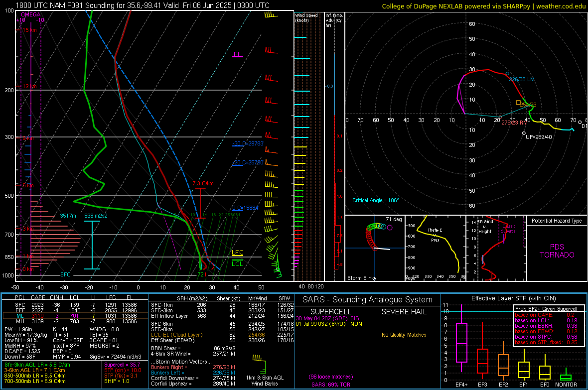The image size is (588, 390).
Task: Select the "-20 C=25780'" height label
Action: pos(248,162)
